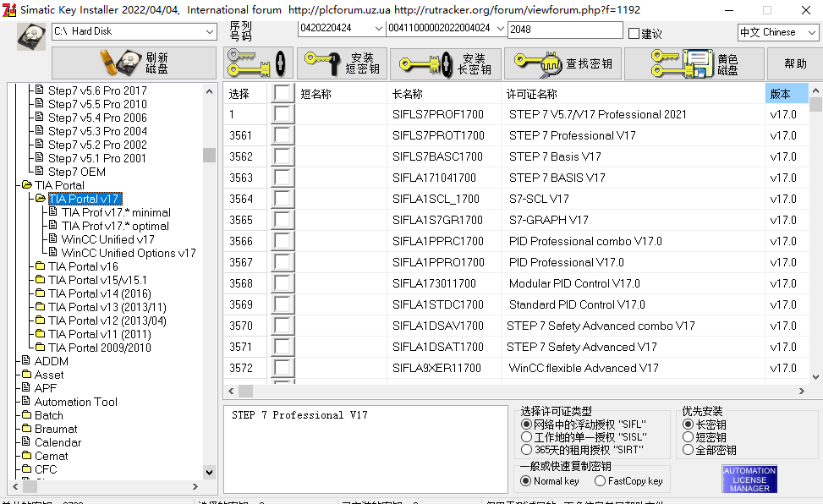The width and height of the screenshot is (823, 504).
Task: Sort by the 版本 column header
Action: (785, 94)
